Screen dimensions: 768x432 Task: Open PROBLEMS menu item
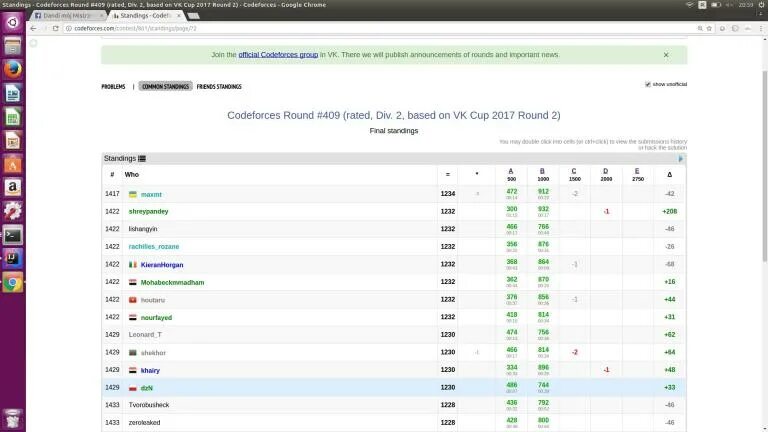[113, 87]
